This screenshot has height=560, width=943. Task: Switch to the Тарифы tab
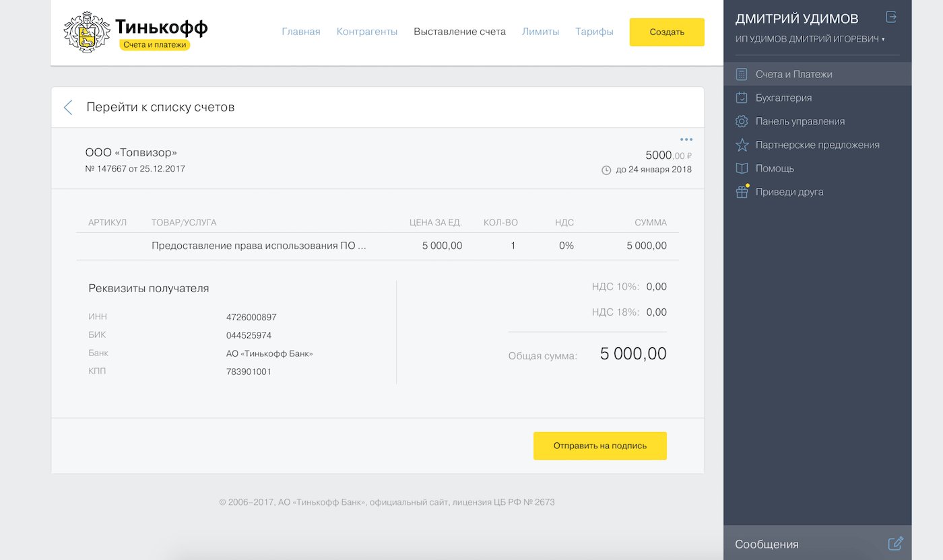(x=594, y=32)
